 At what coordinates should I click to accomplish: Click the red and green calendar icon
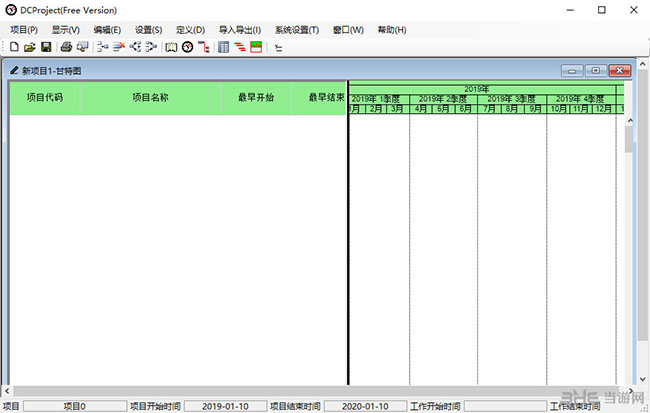256,47
